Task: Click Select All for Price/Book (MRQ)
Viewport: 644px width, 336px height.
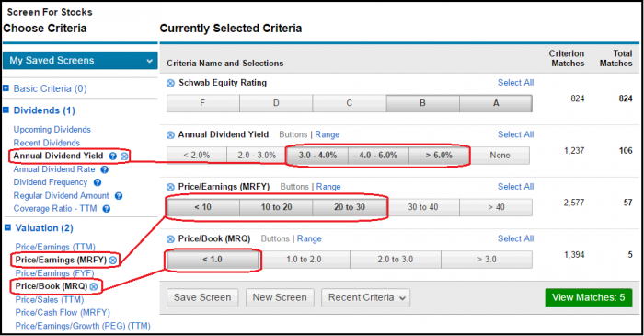Action: click(x=515, y=238)
